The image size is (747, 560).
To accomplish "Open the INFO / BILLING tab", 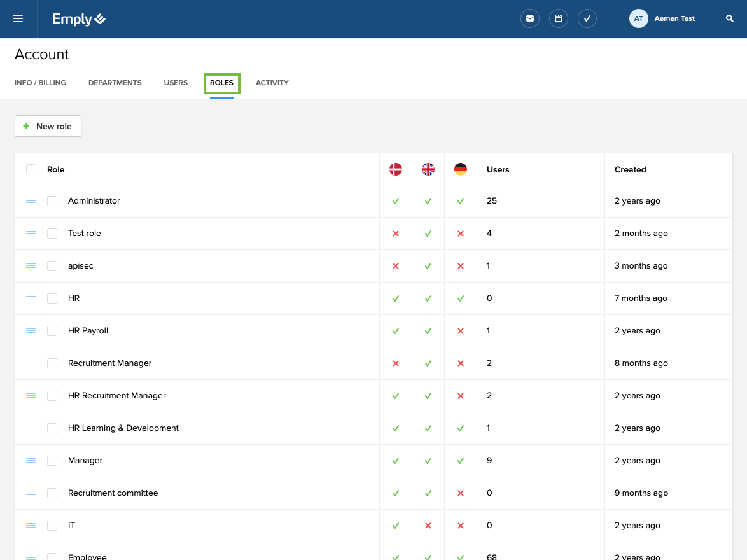I will 40,83.
